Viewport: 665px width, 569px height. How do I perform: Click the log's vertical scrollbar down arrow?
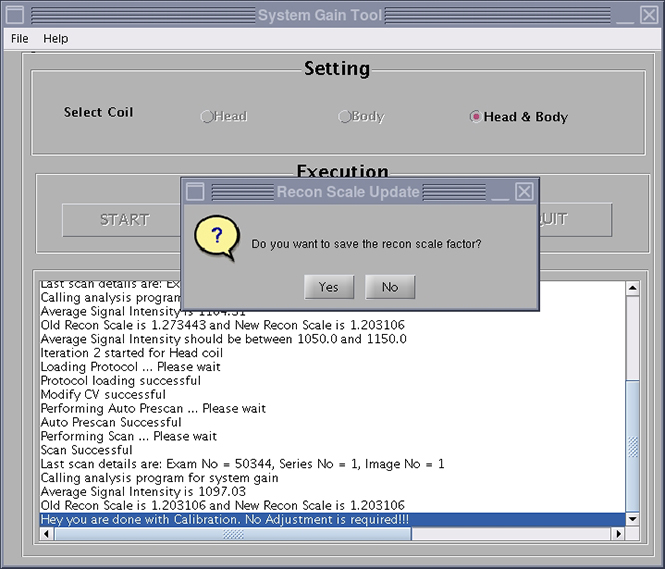[632, 519]
